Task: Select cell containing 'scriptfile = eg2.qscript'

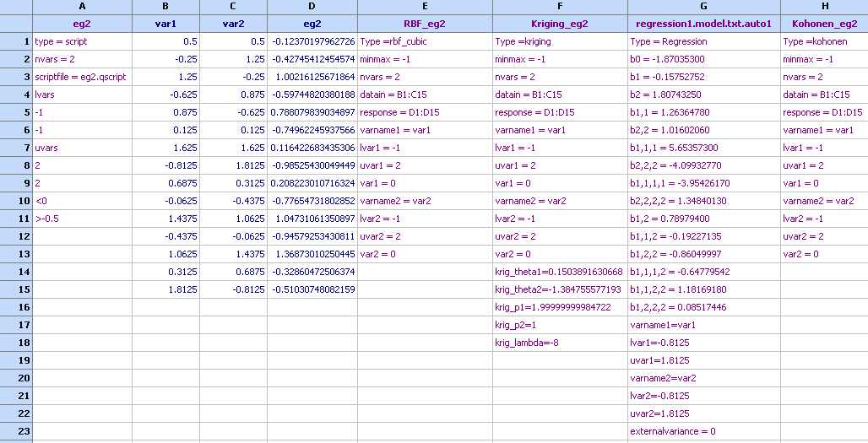Action: coord(82,77)
